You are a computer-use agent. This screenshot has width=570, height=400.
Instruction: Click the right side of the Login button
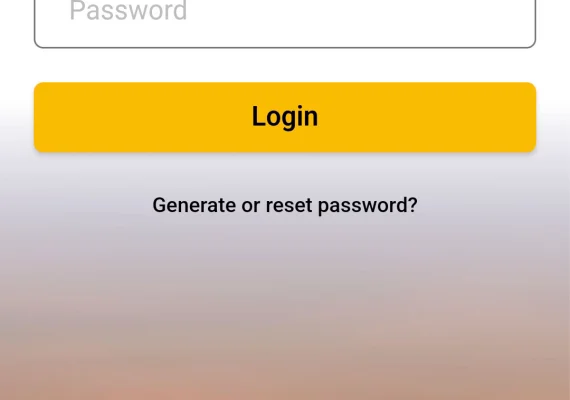pyautogui.click(x=454, y=117)
